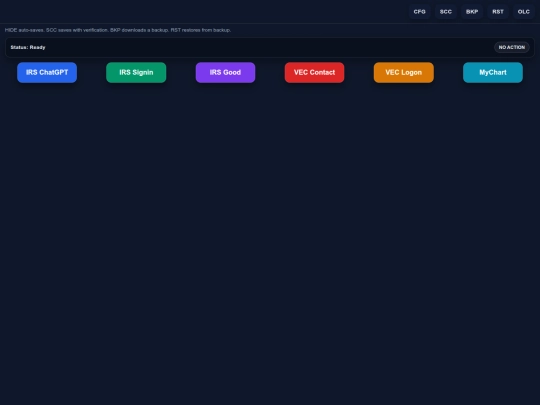
Task: Click the help text about auto-saves
Action: (118, 30)
